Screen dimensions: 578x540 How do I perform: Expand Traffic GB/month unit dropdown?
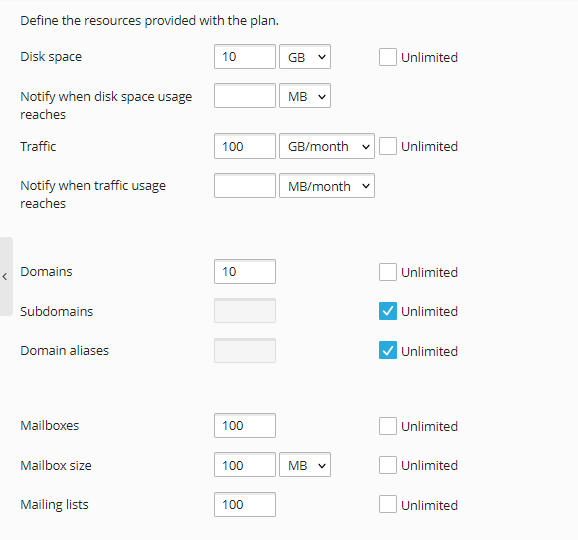[327, 146]
